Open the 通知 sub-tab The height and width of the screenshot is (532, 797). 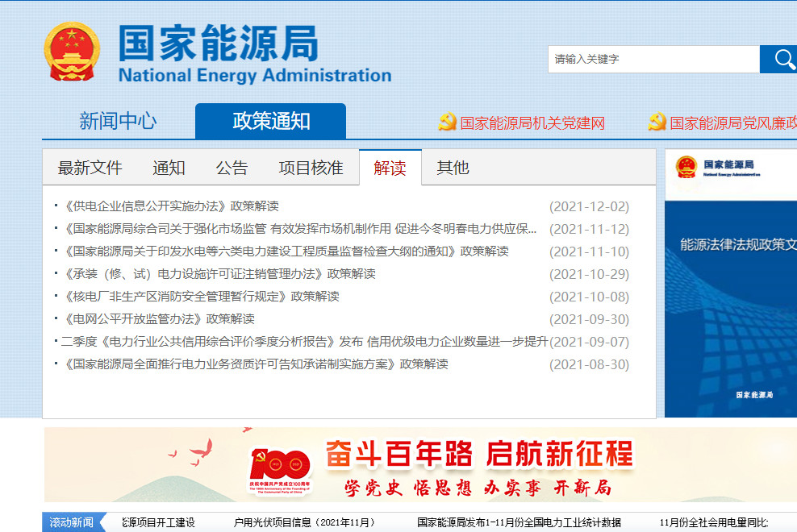(x=169, y=168)
